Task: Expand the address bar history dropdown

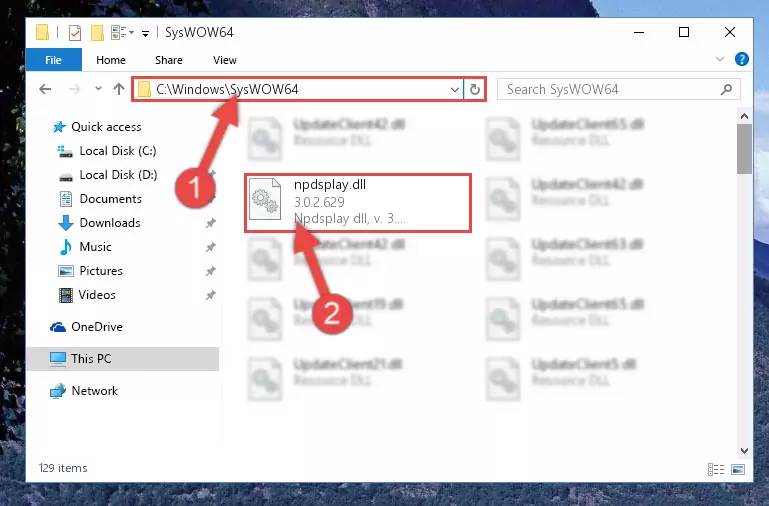Action: coord(455,90)
